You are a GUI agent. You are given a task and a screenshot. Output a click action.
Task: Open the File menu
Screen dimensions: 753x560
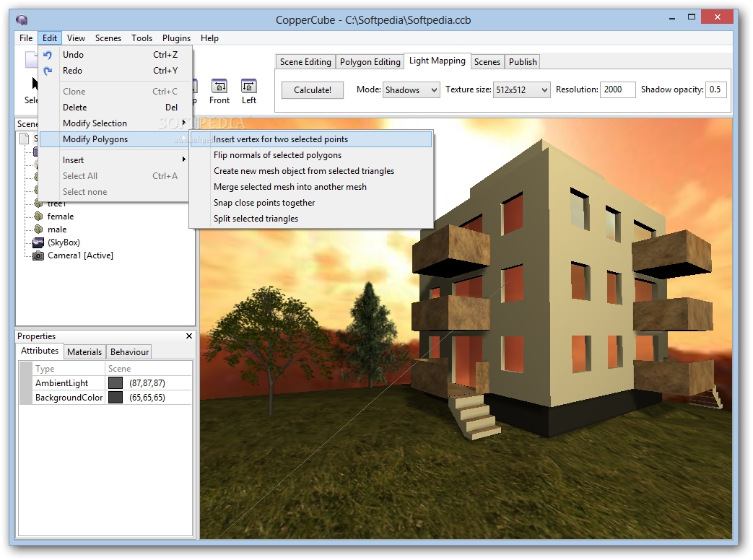tap(26, 38)
